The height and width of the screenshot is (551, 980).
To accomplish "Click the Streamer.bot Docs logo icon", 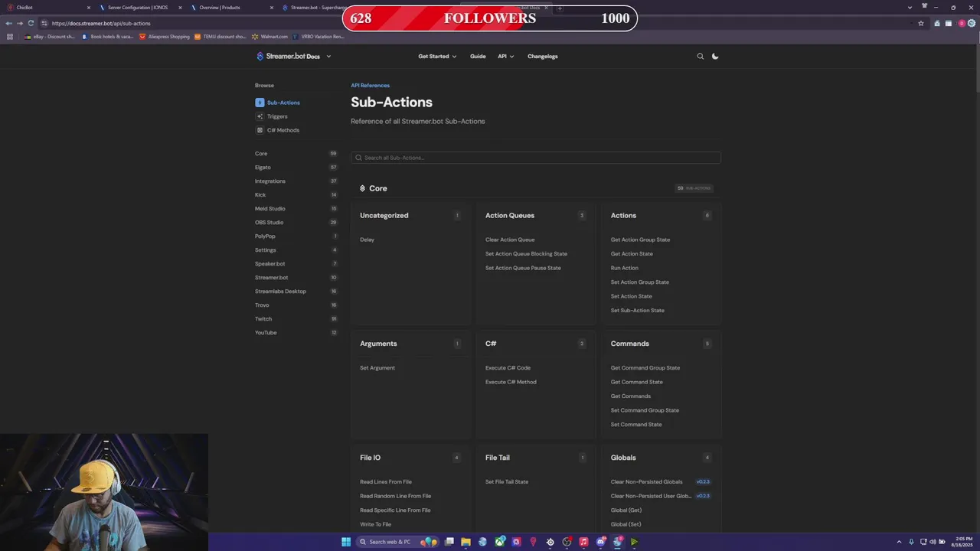I will (260, 56).
